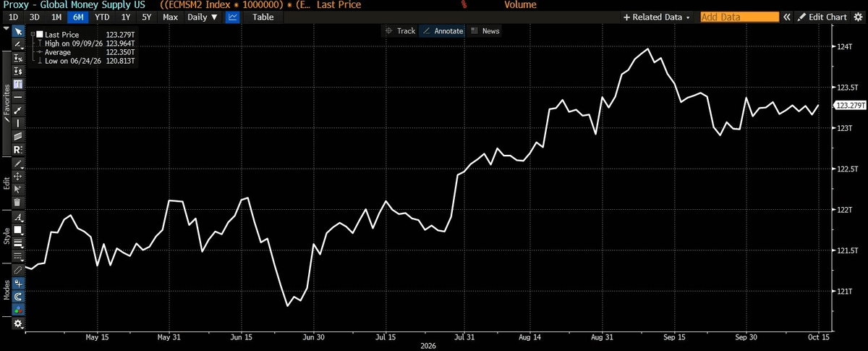Select the text annotation tool
The height and width of the screenshot is (351, 868).
point(18,84)
